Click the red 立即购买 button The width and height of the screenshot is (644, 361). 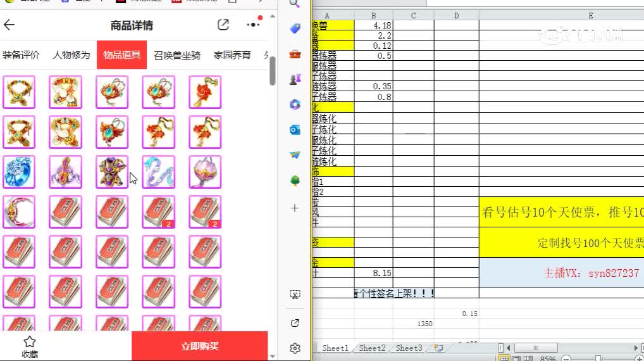coord(200,346)
